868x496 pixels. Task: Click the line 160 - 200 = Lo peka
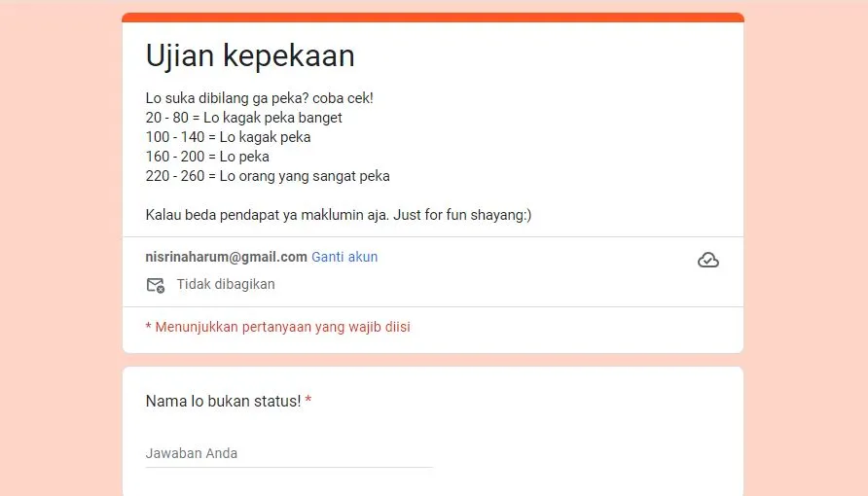tap(207, 157)
